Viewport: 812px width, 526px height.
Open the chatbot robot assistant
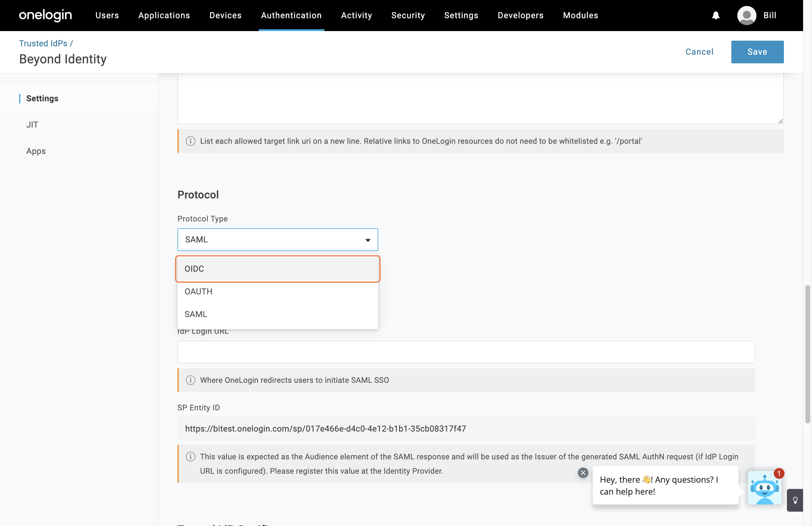coord(764,488)
